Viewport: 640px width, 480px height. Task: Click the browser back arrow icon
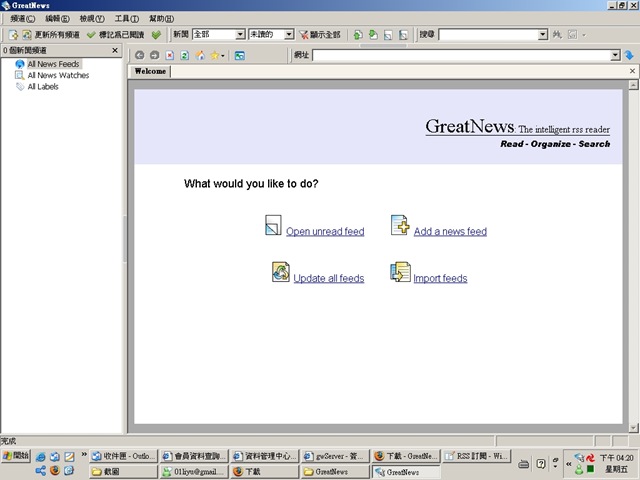[140, 55]
